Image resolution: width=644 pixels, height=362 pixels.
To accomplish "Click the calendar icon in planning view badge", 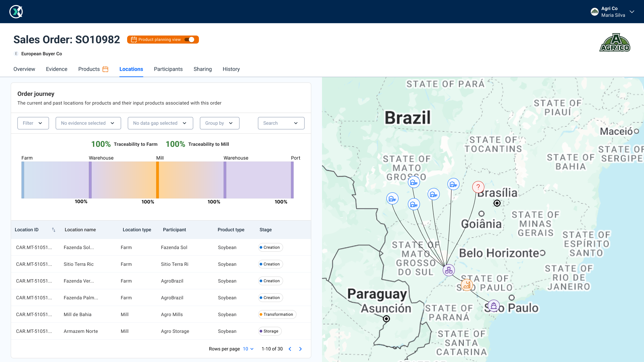I will click(134, 40).
